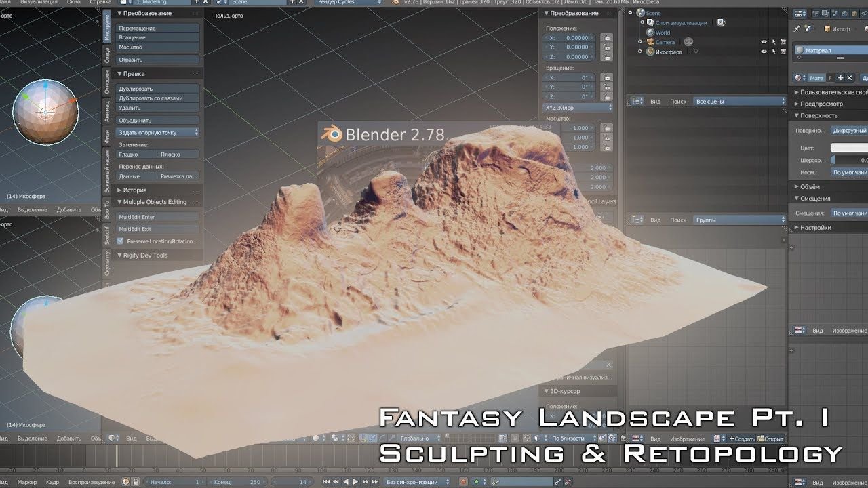Toggle Икосфера visibility eye icon

point(764,52)
